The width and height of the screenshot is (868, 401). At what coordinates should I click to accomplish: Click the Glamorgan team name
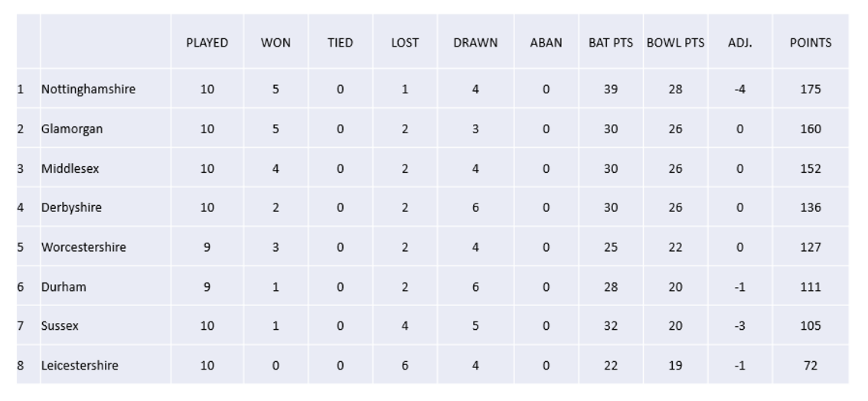pos(71,129)
